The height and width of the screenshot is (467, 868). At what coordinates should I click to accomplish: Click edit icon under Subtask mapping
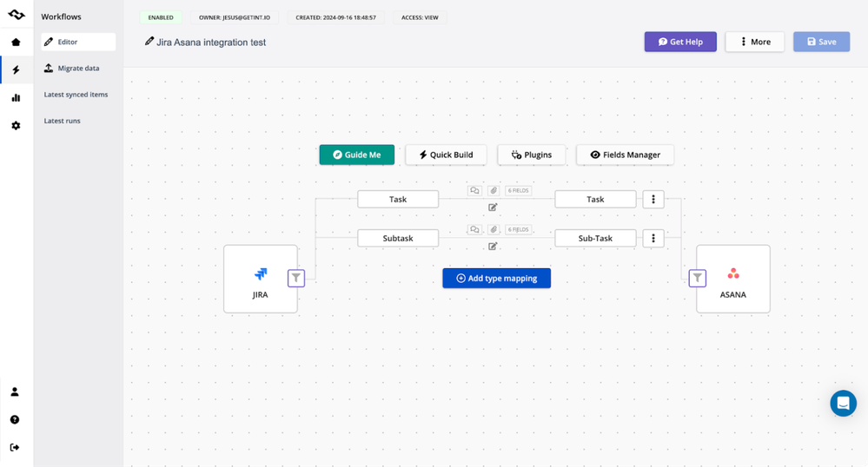(493, 247)
